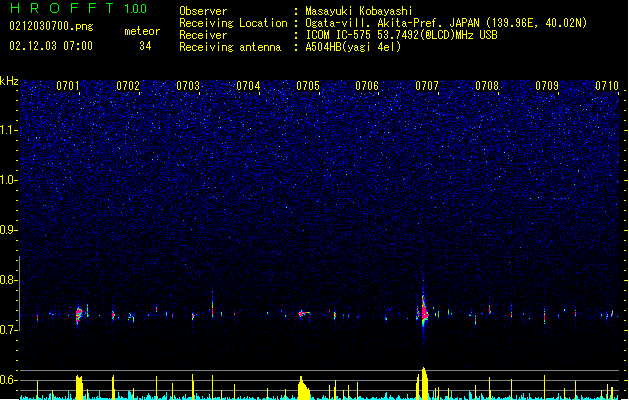Click the tallest yellow power peak near 0707

[424, 383]
